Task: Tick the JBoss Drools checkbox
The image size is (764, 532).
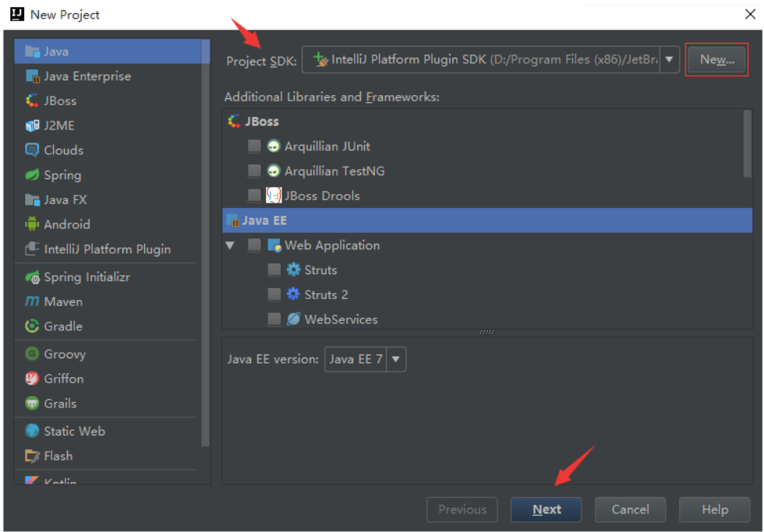Action: point(254,196)
